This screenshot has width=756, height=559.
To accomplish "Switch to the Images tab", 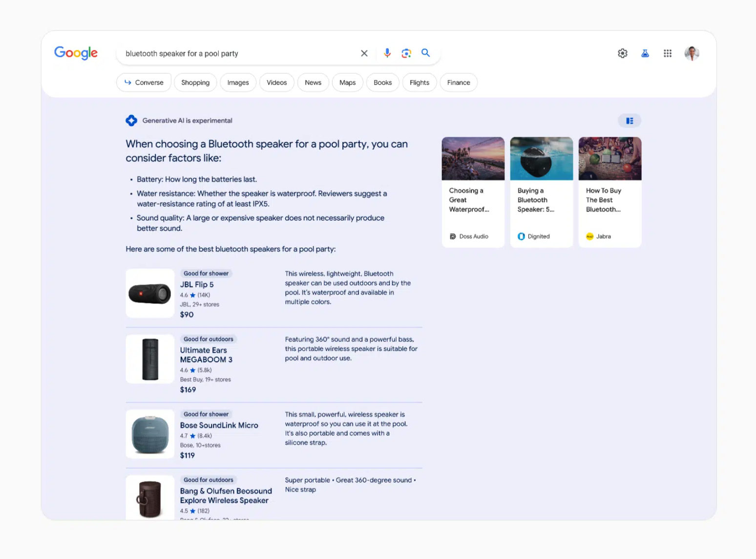I will (x=238, y=83).
